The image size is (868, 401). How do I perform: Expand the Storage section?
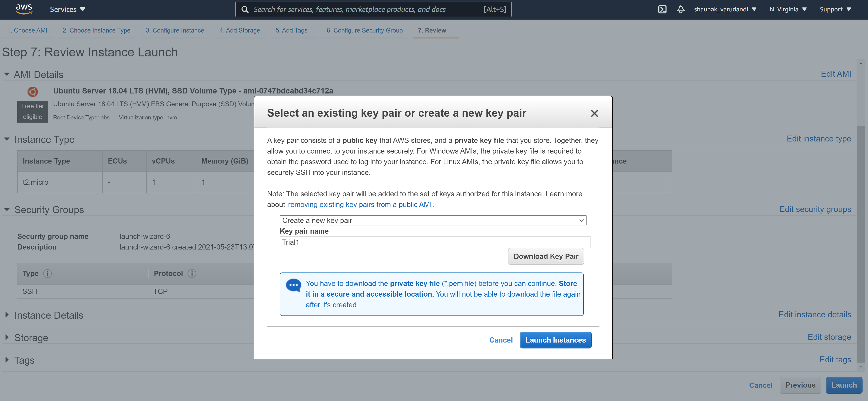pyautogui.click(x=7, y=337)
